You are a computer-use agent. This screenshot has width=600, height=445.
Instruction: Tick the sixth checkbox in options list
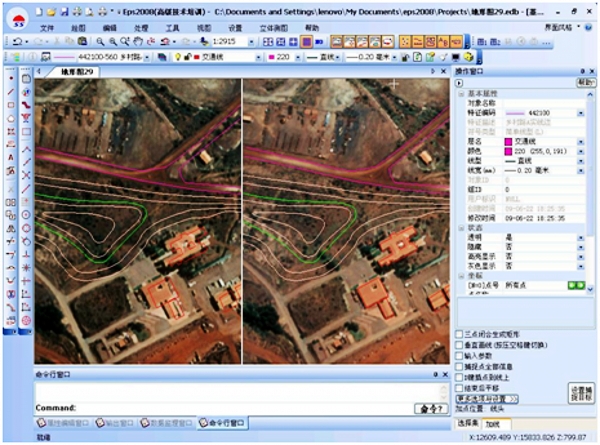[x=459, y=388]
